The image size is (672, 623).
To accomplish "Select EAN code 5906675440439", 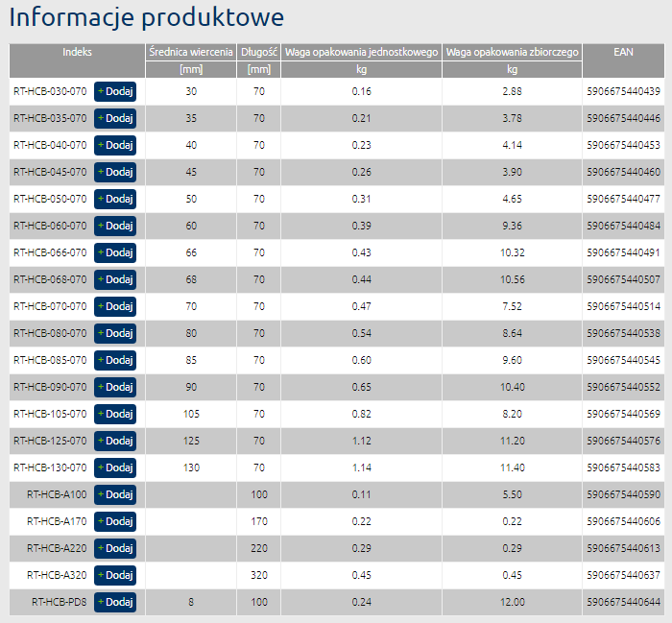I will [622, 91].
